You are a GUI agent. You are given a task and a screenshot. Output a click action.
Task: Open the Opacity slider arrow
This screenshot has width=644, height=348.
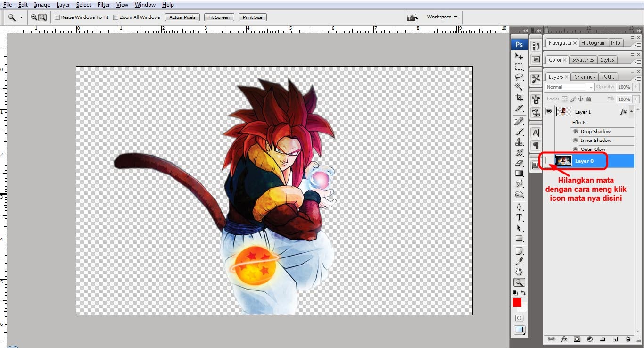[636, 87]
